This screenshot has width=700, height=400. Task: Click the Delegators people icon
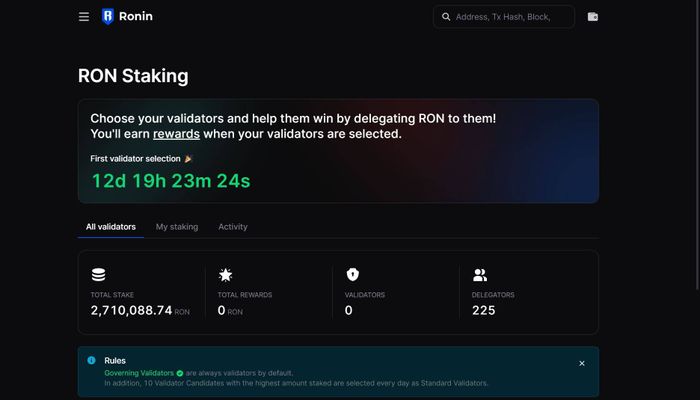click(x=480, y=275)
